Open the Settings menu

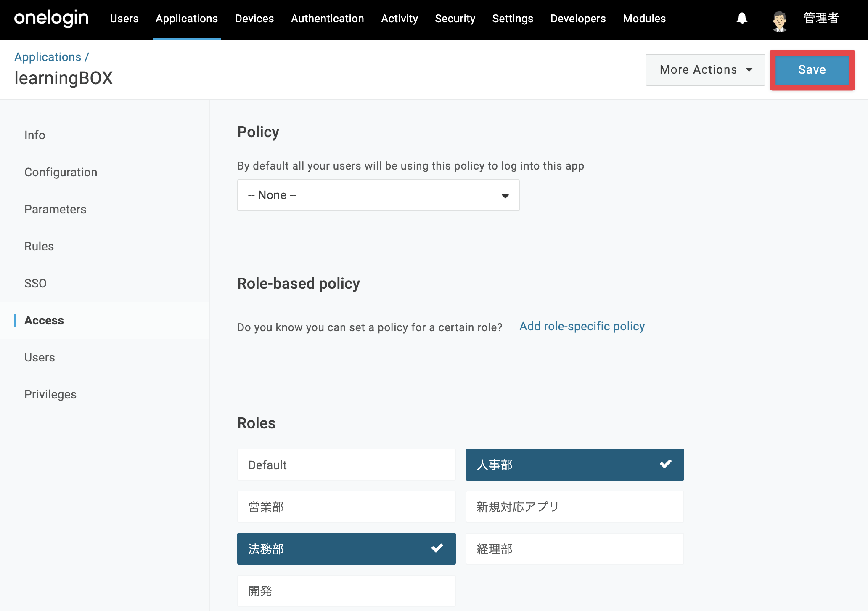(513, 19)
